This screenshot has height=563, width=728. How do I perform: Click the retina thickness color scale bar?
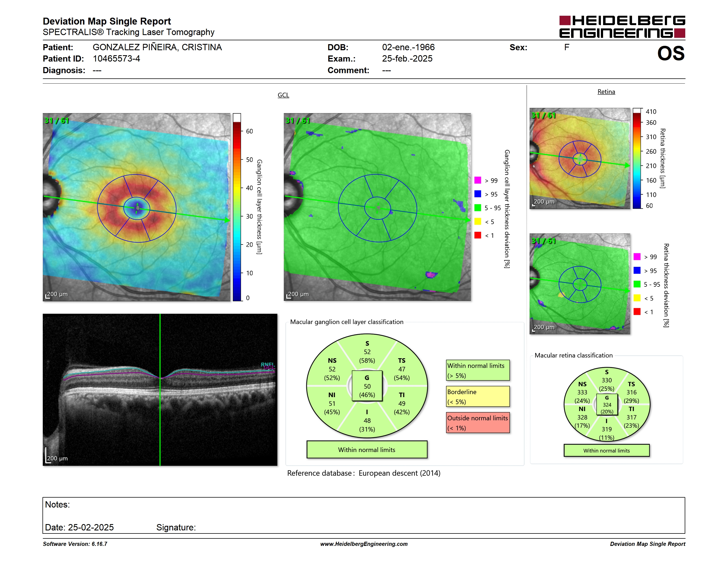(x=637, y=158)
